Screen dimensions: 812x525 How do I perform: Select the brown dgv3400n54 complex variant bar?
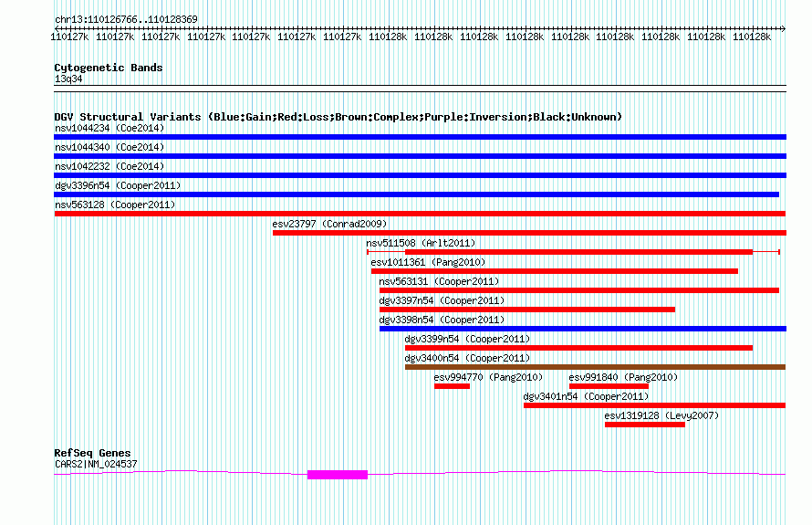[595, 367]
